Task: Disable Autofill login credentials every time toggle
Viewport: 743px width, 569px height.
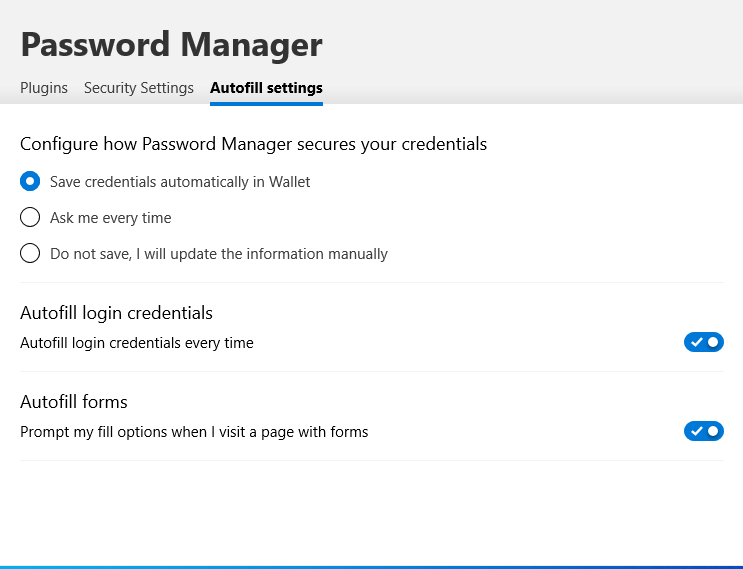Action: (704, 343)
